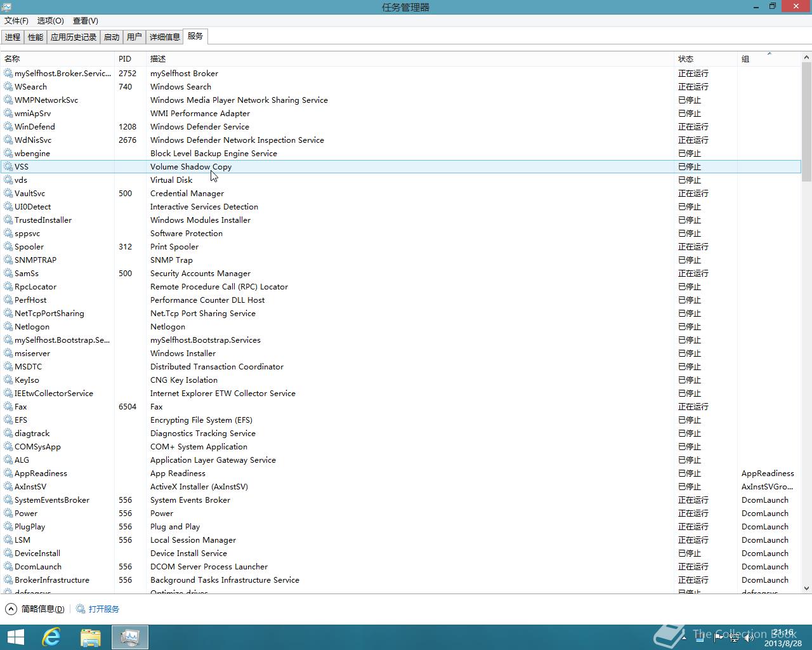Select the vds Virtual Disk row
Image resolution: width=812 pixels, height=650 pixels.
401,180
